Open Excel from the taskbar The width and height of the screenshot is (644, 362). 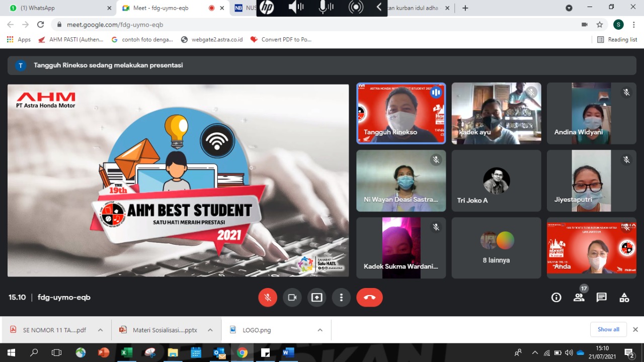click(x=126, y=352)
